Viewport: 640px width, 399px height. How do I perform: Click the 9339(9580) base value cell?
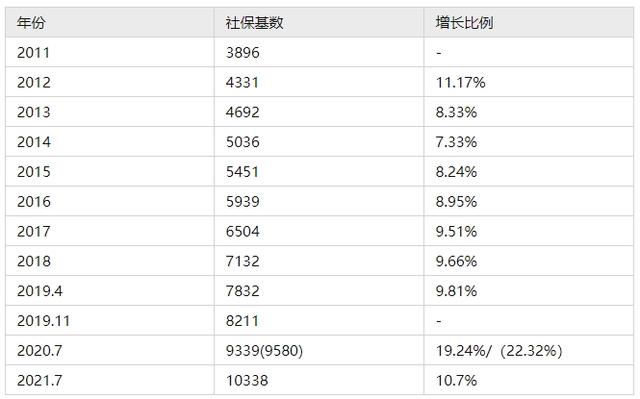pos(319,350)
